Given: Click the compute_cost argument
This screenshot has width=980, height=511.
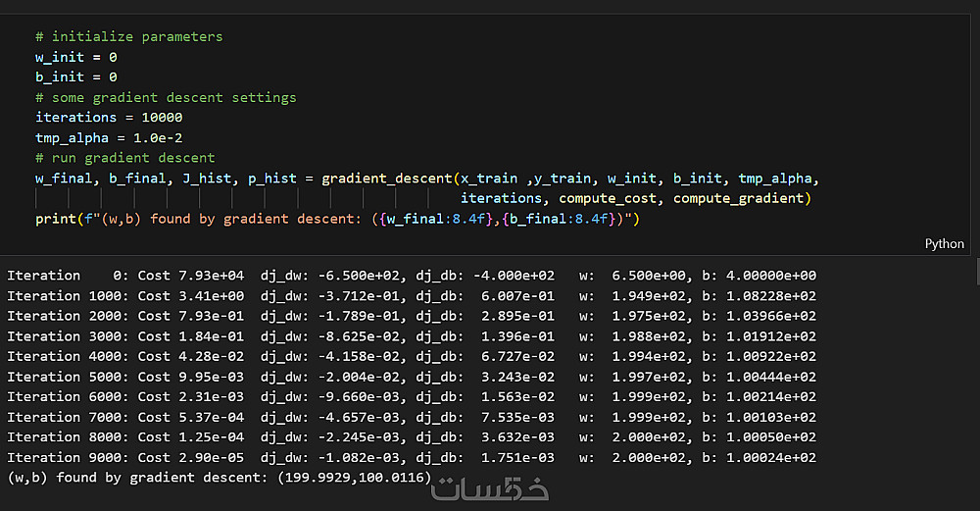Looking at the screenshot, I should (x=612, y=198).
